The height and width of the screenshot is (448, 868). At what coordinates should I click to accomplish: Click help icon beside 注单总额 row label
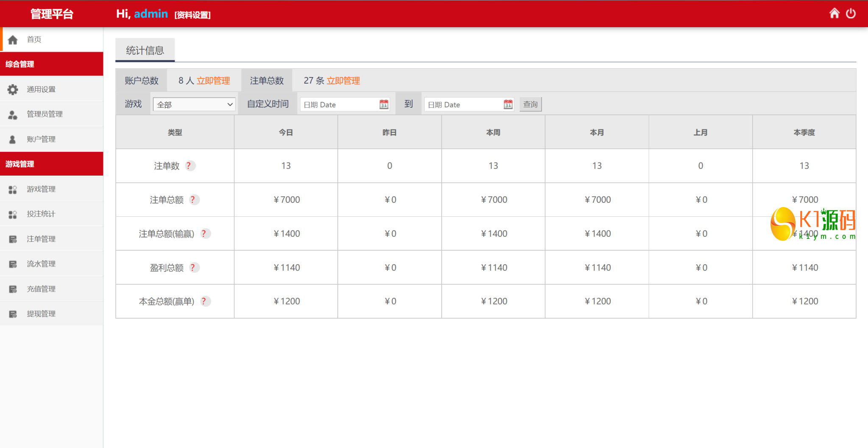193,200
